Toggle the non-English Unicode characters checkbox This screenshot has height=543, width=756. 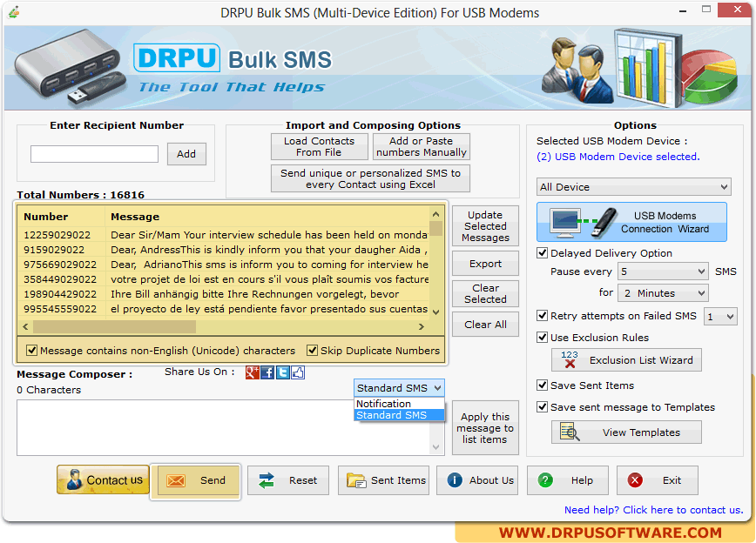point(32,351)
